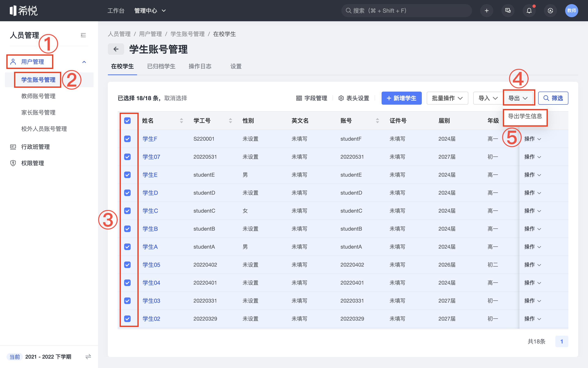Screen dimensions: 588x368
Task: Click 人员管理 breadcrumb link
Action: point(119,34)
